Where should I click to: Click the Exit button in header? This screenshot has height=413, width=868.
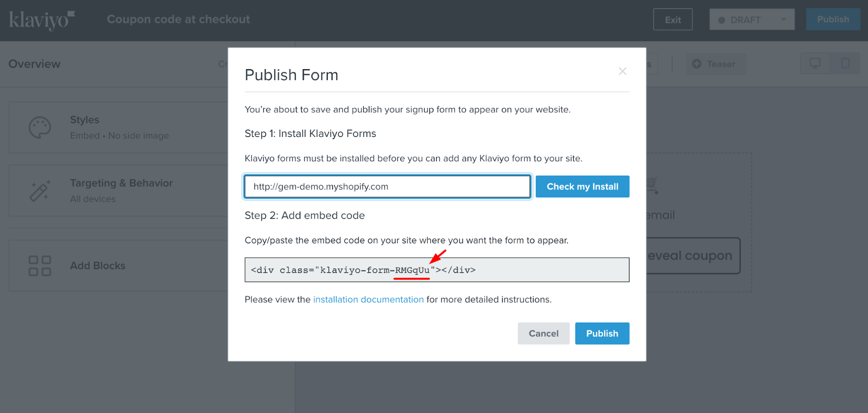click(673, 20)
